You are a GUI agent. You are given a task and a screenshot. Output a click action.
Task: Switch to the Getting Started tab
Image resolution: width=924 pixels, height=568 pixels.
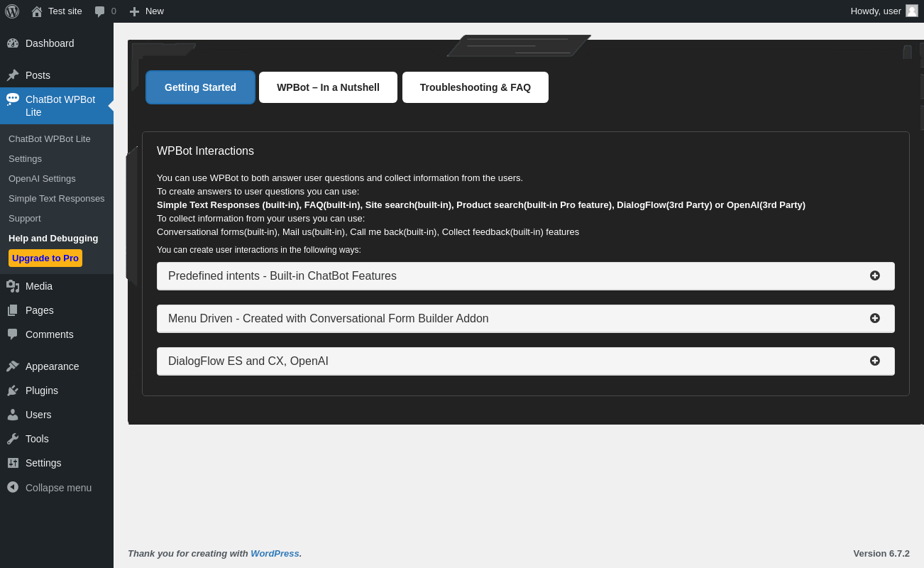(200, 87)
